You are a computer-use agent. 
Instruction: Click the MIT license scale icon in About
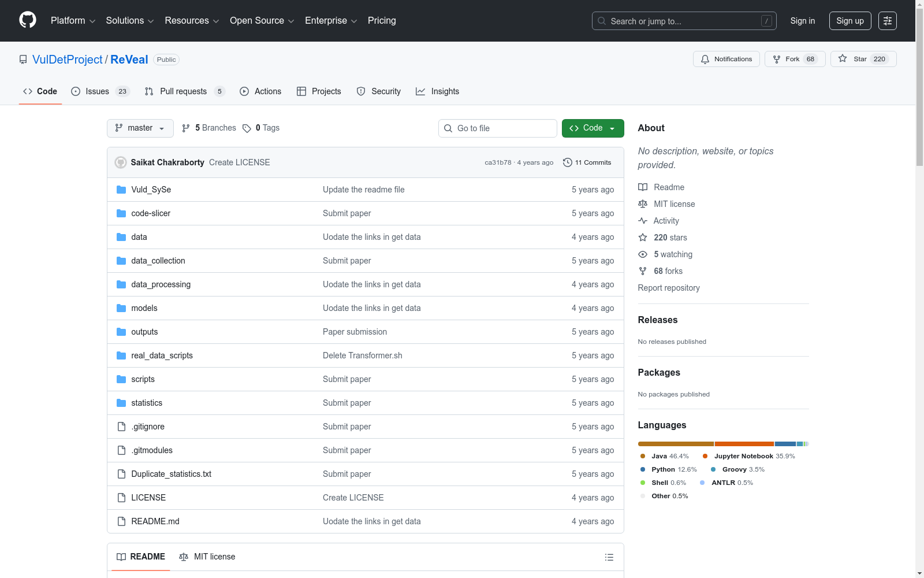[x=643, y=204]
